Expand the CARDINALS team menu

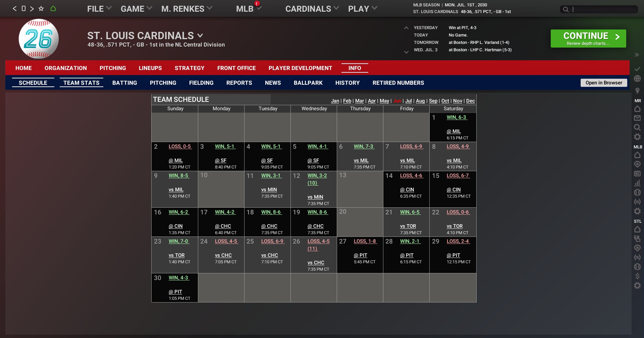click(312, 9)
